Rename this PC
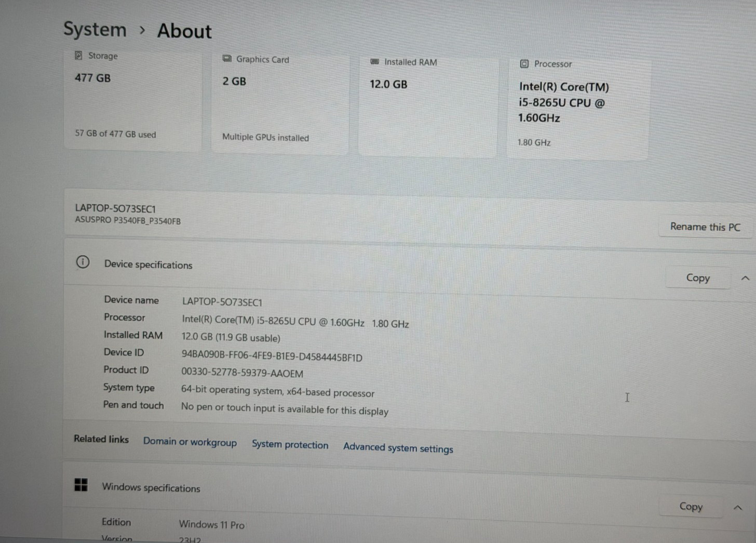The height and width of the screenshot is (543, 756). (x=705, y=227)
